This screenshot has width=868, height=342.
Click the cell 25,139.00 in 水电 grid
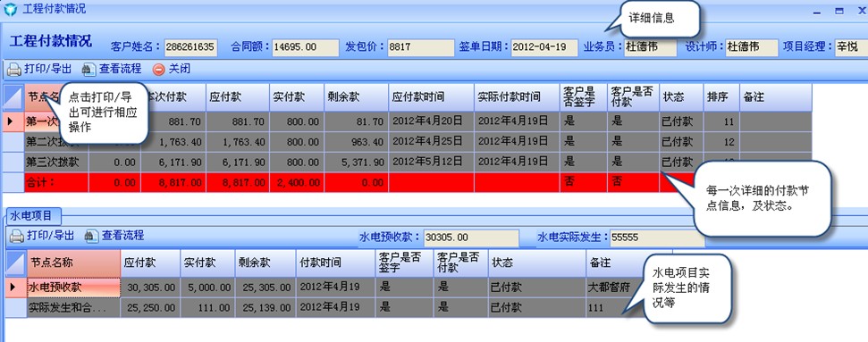pyautogui.click(x=265, y=307)
